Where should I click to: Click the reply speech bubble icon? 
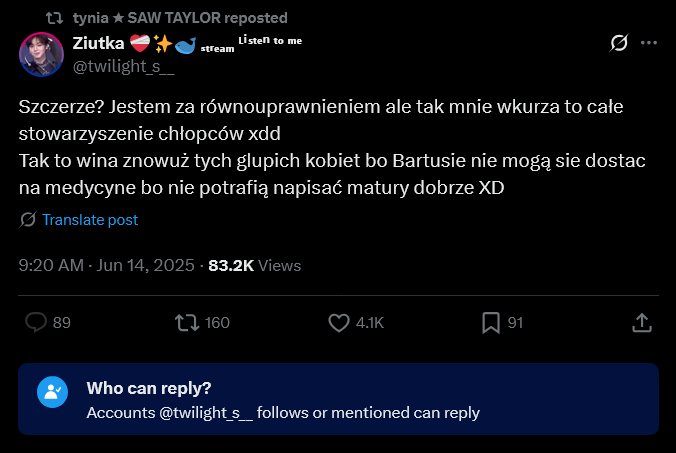pos(37,322)
